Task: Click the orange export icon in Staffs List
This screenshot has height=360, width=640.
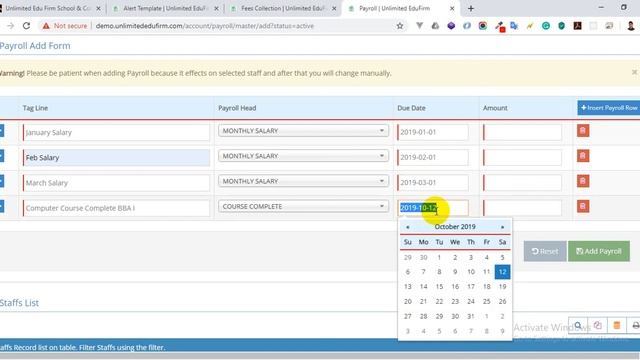Action: pyautogui.click(x=617, y=325)
